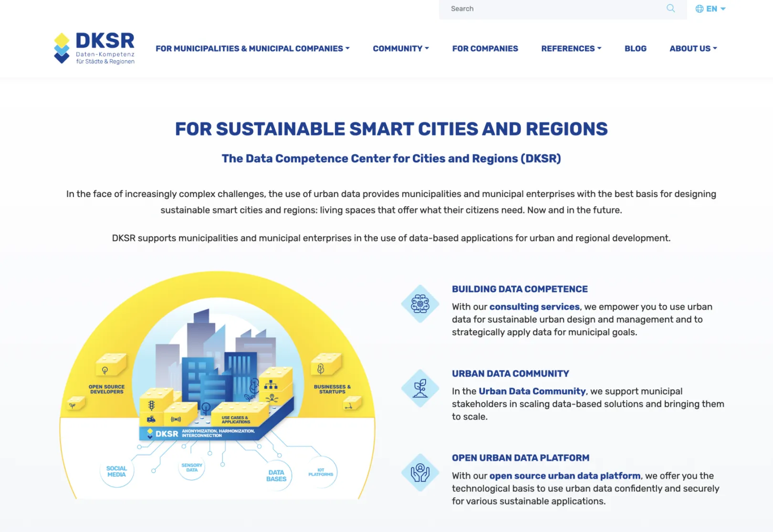Click the IoT Platforms circle

point(321,472)
